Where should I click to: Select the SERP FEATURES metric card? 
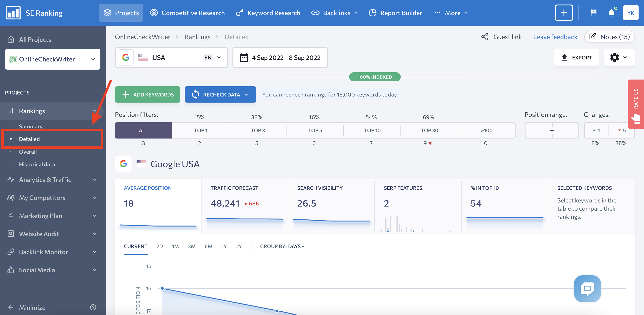[x=418, y=206]
